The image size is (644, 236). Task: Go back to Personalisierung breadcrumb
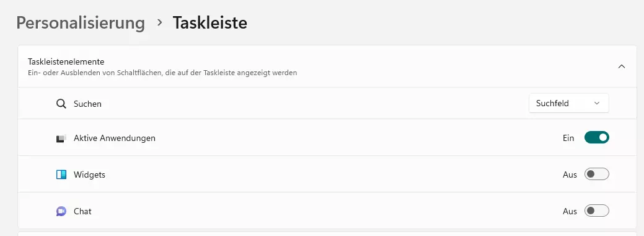[x=81, y=23]
